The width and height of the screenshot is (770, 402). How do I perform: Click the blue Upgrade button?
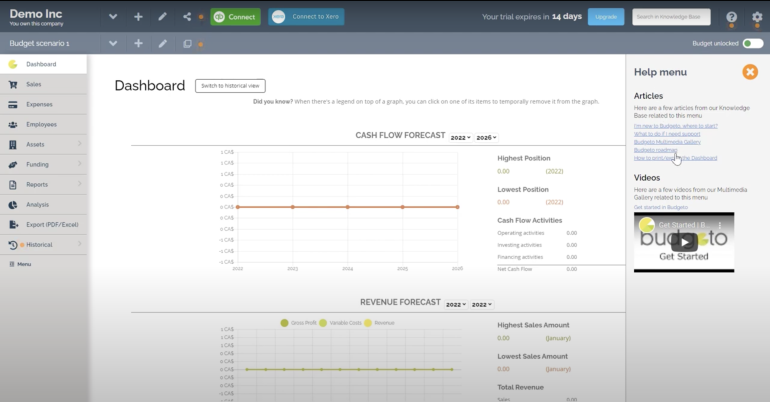click(604, 17)
